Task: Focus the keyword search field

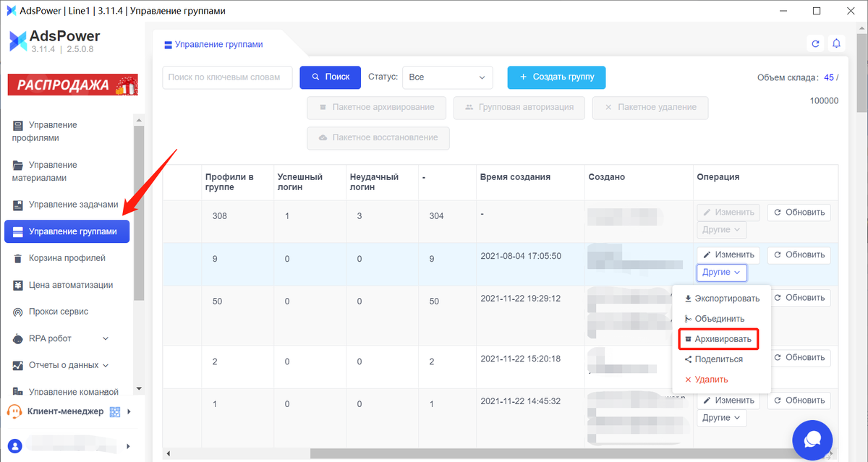Action: pyautogui.click(x=227, y=77)
